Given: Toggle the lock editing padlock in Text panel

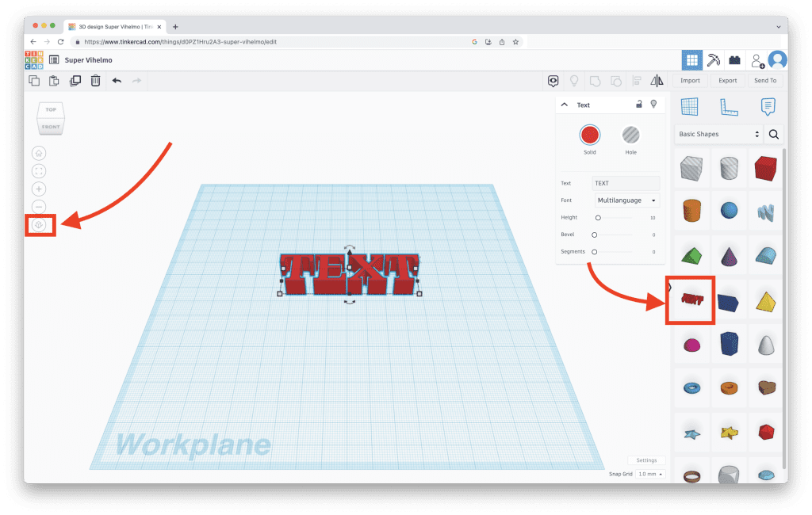Looking at the screenshot, I should [639, 105].
